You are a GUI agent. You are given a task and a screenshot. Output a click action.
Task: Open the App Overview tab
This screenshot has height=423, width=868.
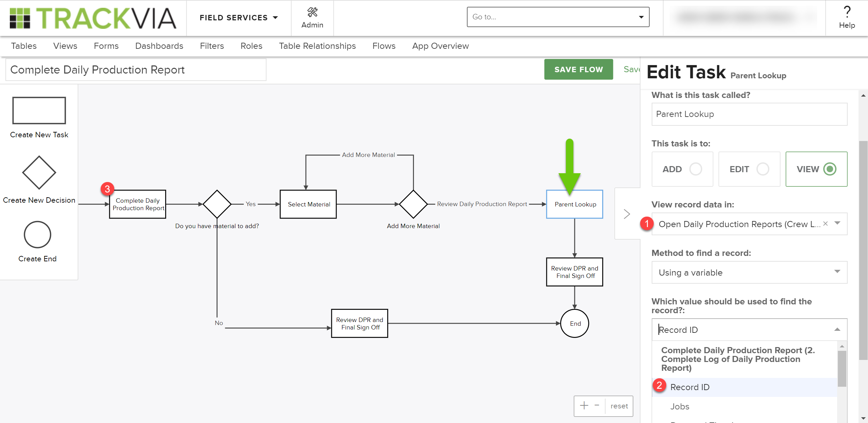tap(440, 46)
